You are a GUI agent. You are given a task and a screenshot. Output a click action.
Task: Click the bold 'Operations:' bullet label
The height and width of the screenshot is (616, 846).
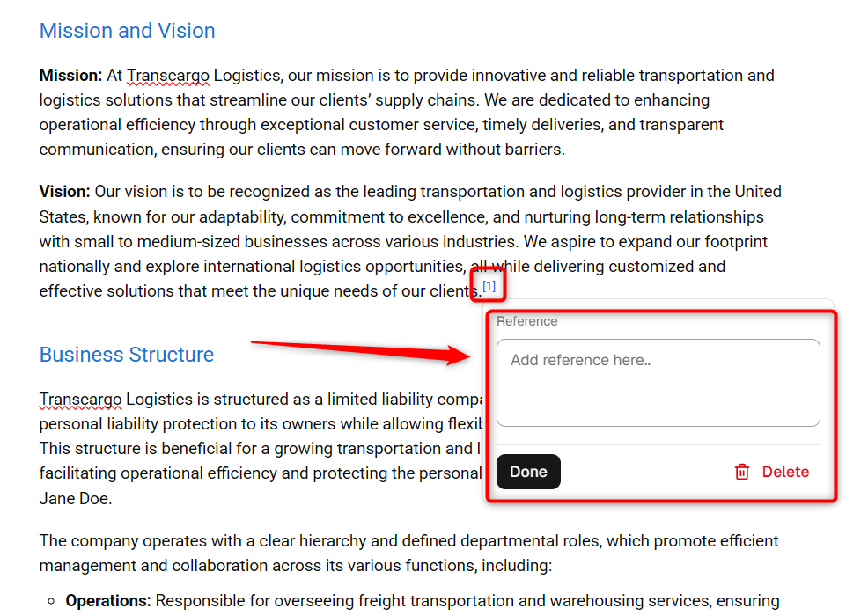pos(108,600)
